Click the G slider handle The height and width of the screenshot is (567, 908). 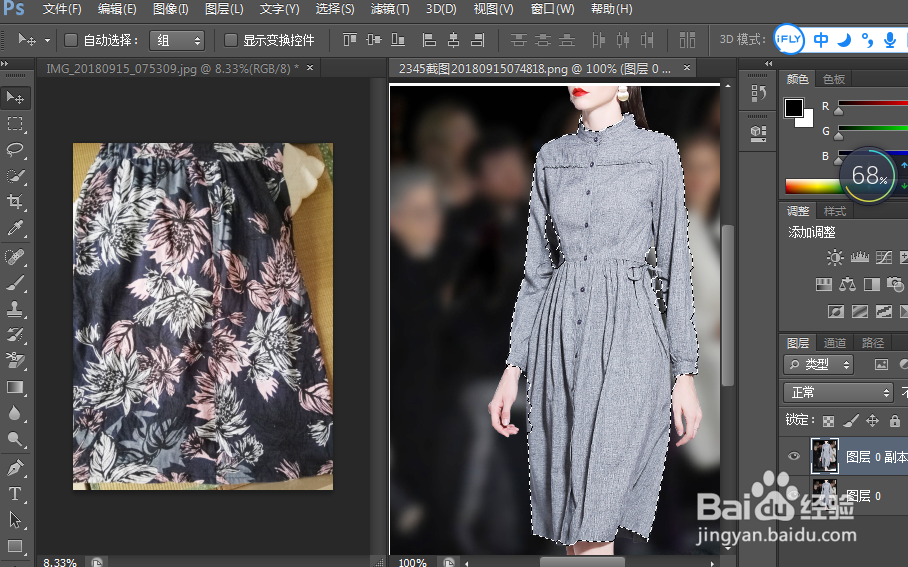(839, 136)
